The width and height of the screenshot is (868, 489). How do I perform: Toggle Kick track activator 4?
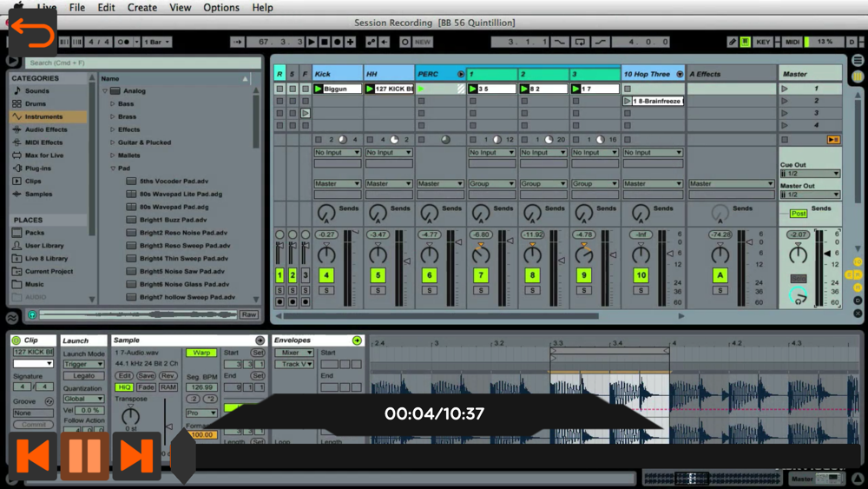326,275
